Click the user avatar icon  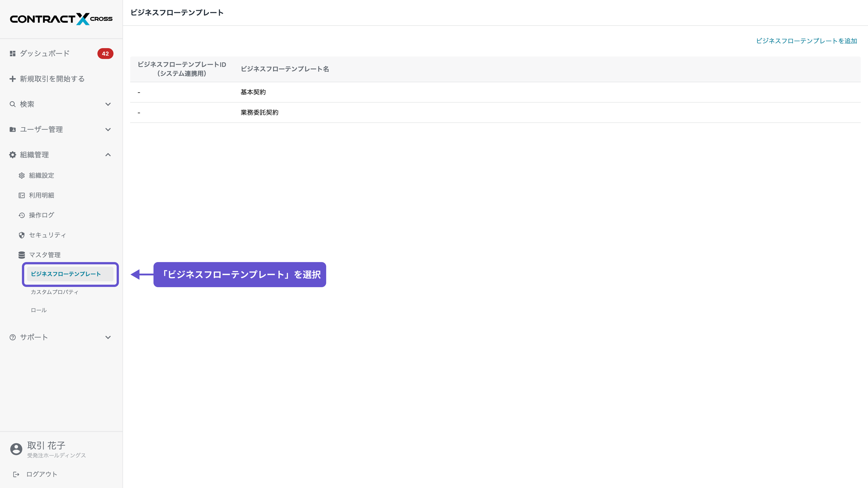click(x=16, y=449)
